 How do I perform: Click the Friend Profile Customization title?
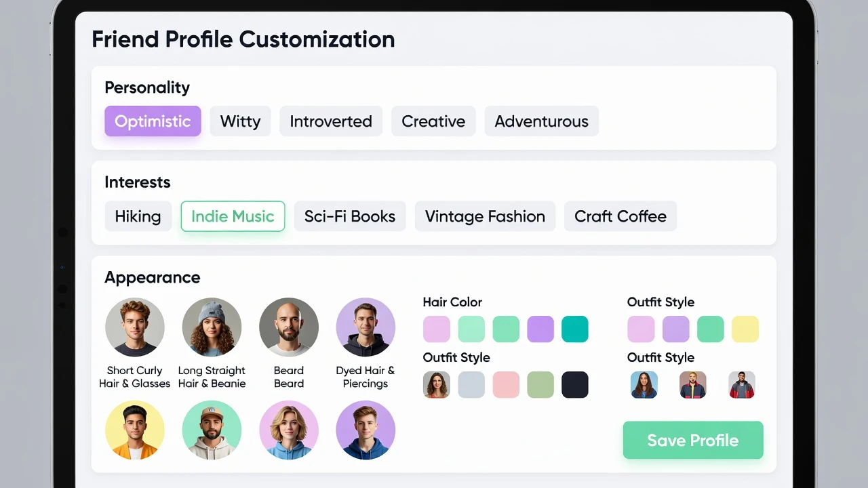pos(243,39)
